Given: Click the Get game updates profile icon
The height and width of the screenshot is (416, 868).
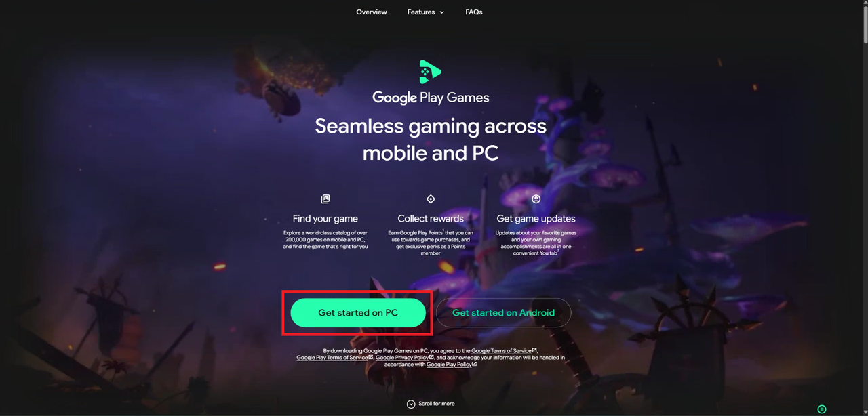Looking at the screenshot, I should [536, 199].
